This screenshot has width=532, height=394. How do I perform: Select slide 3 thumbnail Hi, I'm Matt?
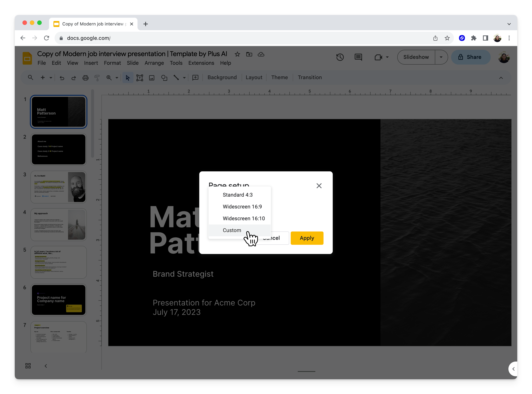click(x=59, y=187)
